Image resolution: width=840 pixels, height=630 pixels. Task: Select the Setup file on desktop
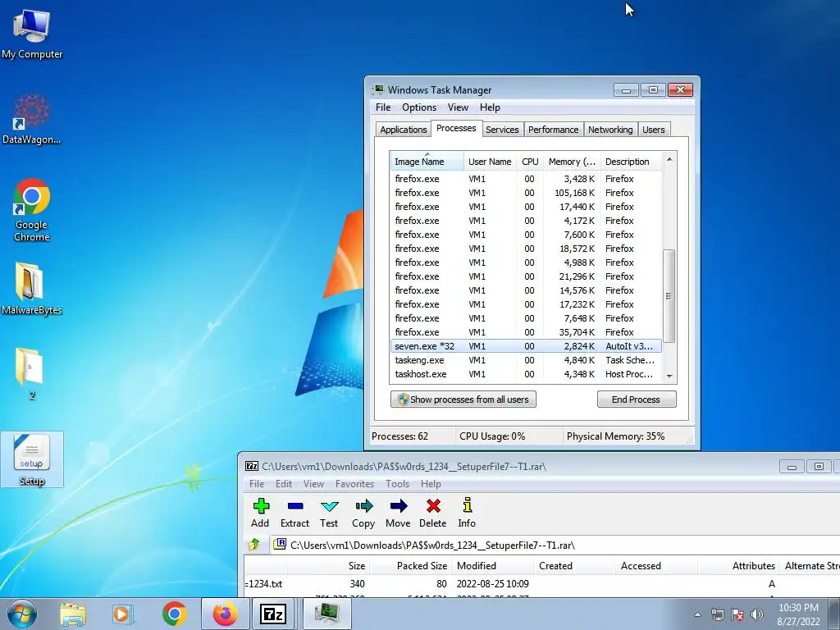click(32, 459)
